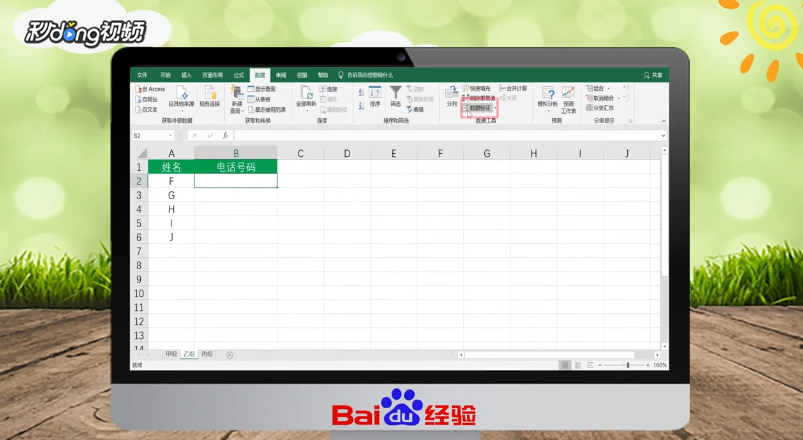Switch to the 公式 tab

239,75
